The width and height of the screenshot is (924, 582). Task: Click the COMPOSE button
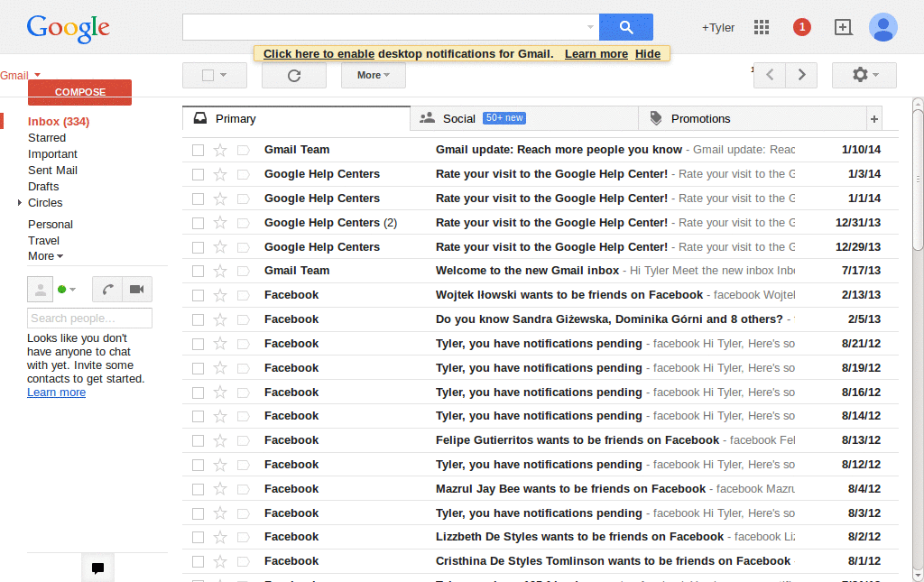click(79, 91)
